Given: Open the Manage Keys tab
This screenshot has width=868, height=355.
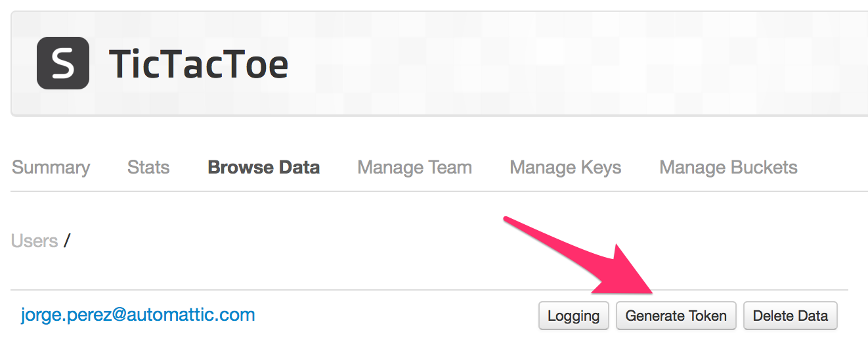Looking at the screenshot, I should 565,168.
